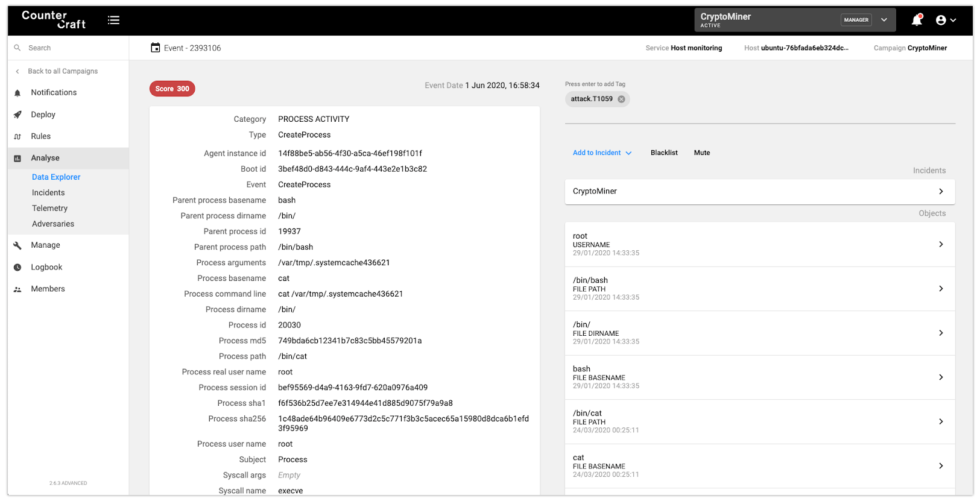Click the people icon beside Members
This screenshot has height=501, width=980.
(17, 289)
